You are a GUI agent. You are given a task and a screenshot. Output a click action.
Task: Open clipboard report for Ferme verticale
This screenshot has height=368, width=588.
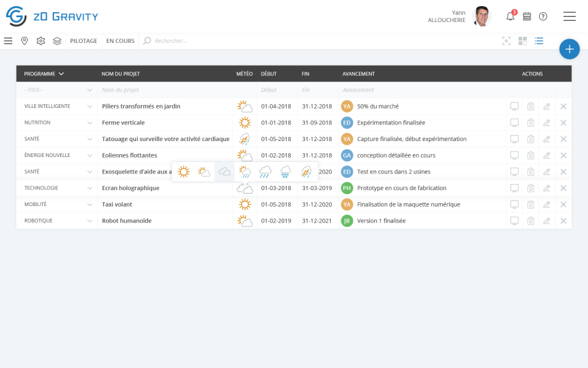coord(530,123)
